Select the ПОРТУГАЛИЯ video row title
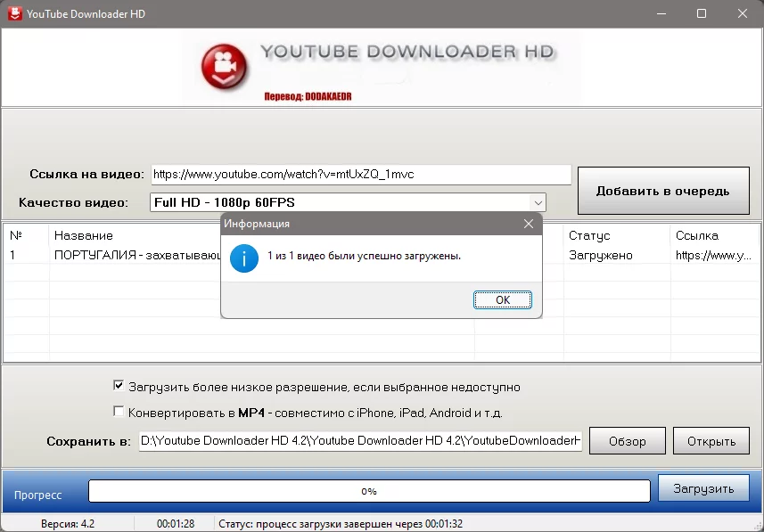Image resolution: width=764 pixels, height=532 pixels. pyautogui.click(x=137, y=255)
